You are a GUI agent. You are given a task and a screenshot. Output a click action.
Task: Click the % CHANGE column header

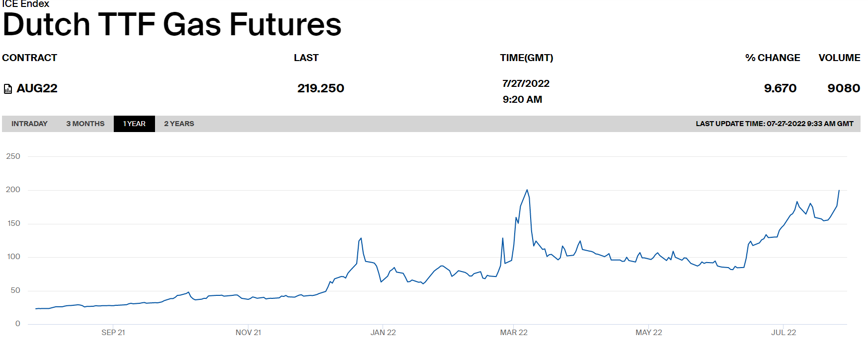[x=773, y=58]
